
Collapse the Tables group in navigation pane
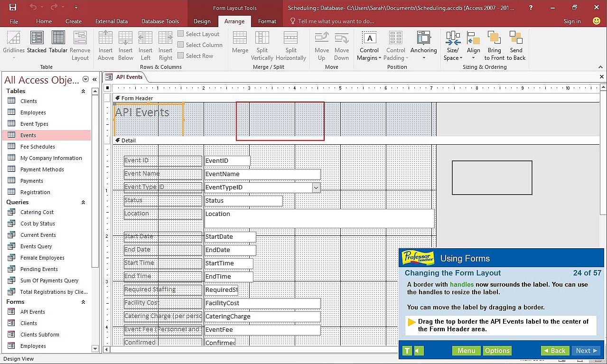(x=84, y=91)
